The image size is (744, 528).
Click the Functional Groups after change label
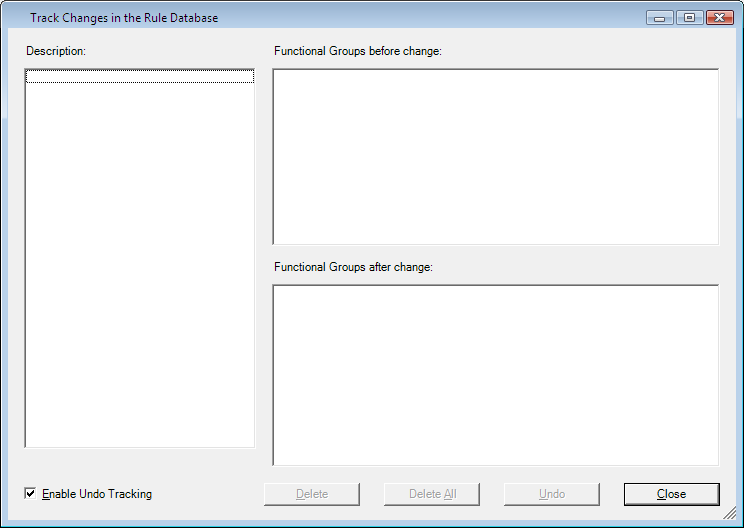tap(353, 268)
